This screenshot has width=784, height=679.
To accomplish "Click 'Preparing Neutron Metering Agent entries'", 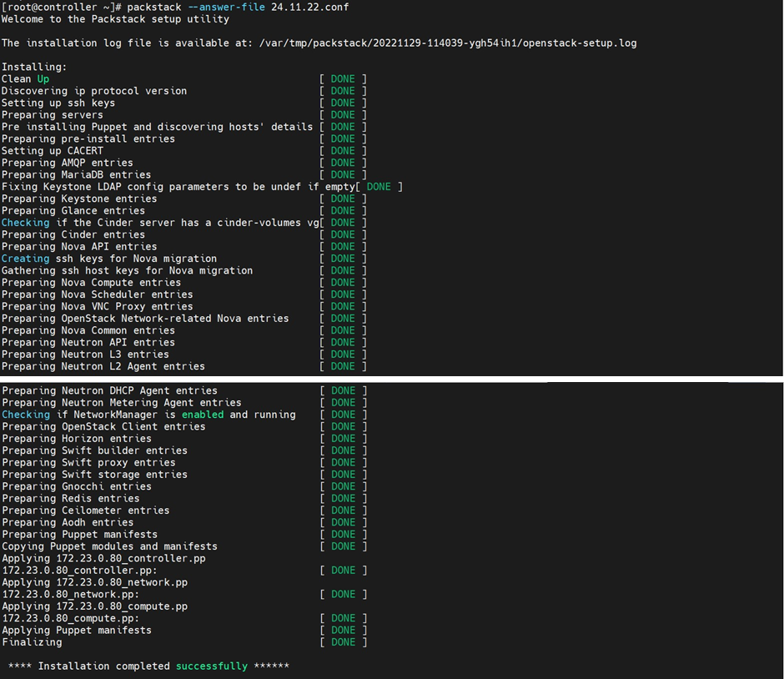I will pyautogui.click(x=122, y=403).
